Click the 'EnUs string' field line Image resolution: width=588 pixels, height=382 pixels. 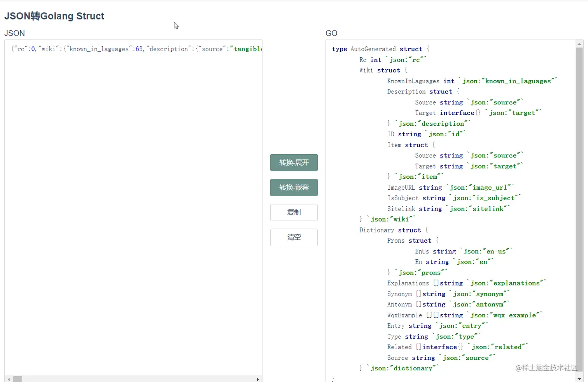tap(464, 252)
